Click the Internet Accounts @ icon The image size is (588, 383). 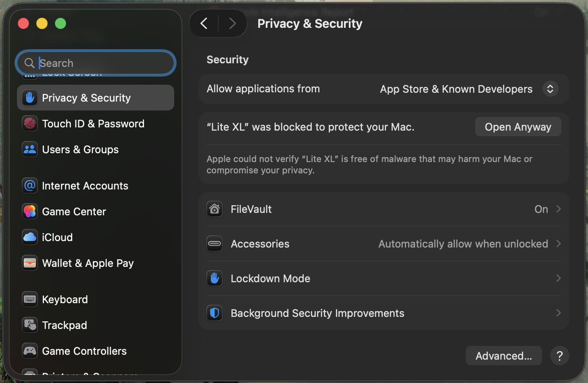30,185
